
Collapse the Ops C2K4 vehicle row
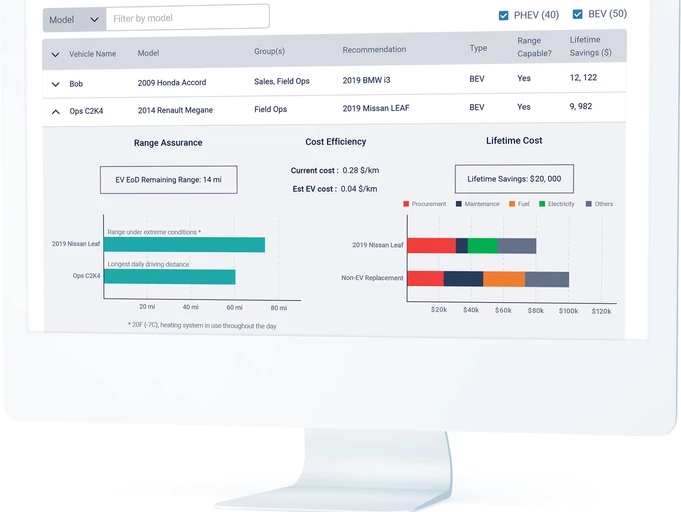[x=55, y=112]
